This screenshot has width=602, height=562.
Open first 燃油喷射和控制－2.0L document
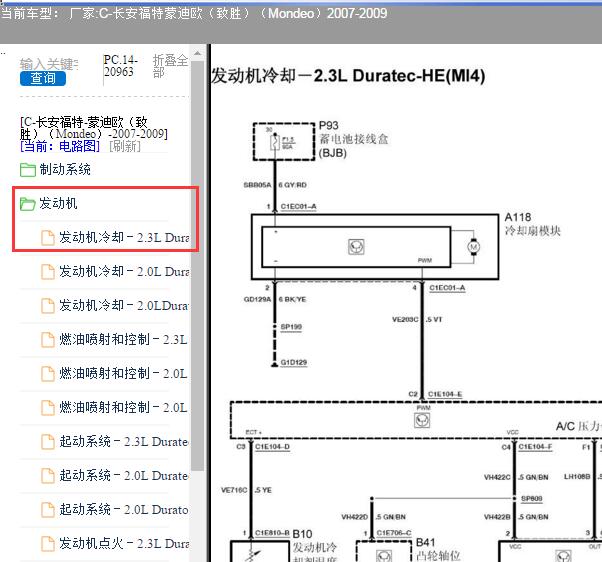click(x=123, y=374)
